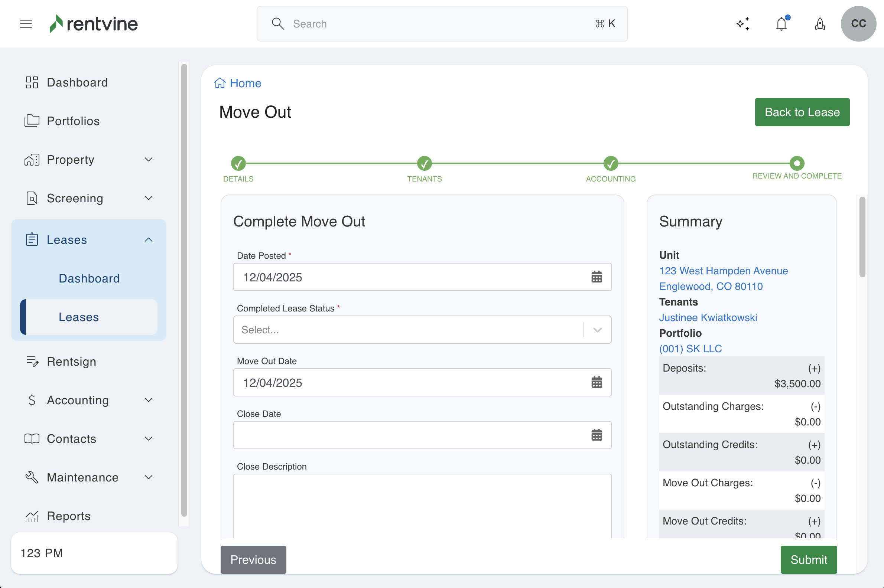Viewport: 884px width, 588px height.
Task: Click the Home breadcrumb icon
Action: point(220,83)
